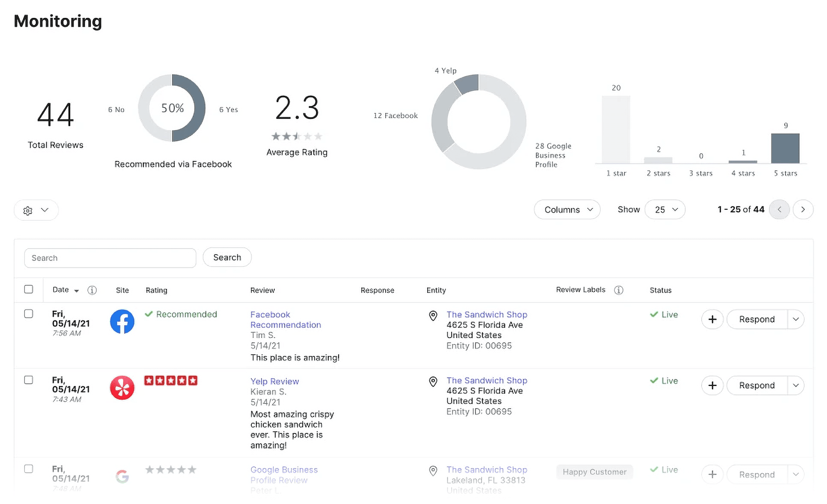Screen dimensions: 827x504
Task: Click the Google site icon
Action: pos(122,477)
